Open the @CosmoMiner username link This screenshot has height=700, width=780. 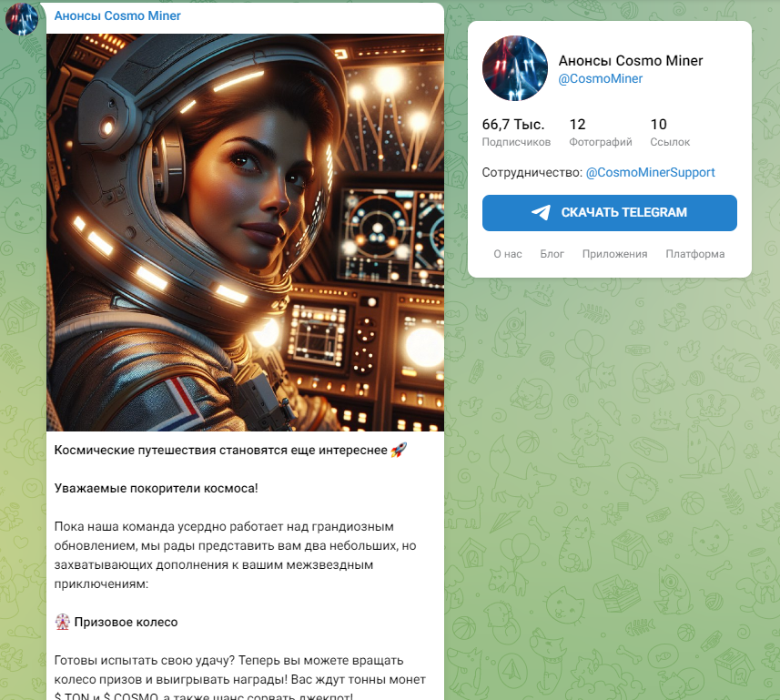point(601,78)
